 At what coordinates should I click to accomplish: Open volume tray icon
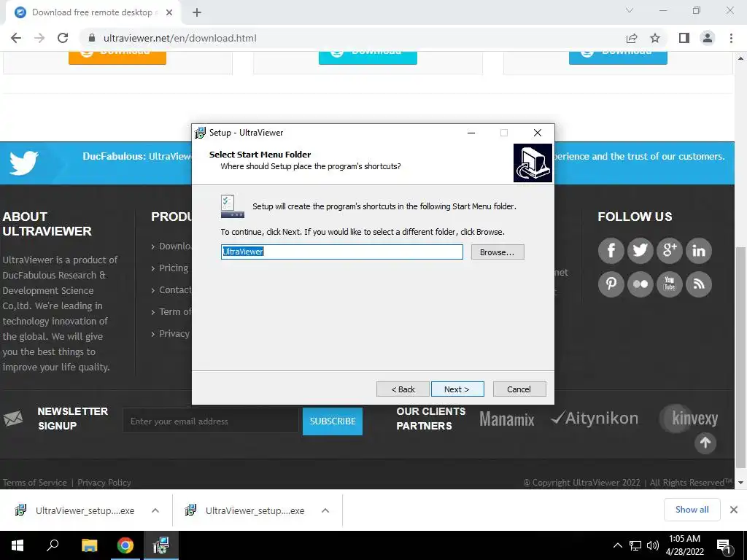[653, 545]
